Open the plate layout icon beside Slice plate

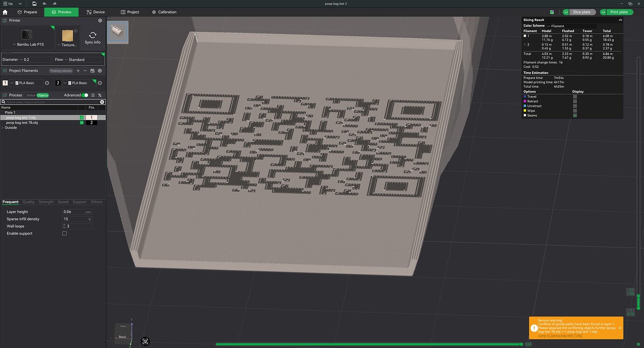coord(552,12)
